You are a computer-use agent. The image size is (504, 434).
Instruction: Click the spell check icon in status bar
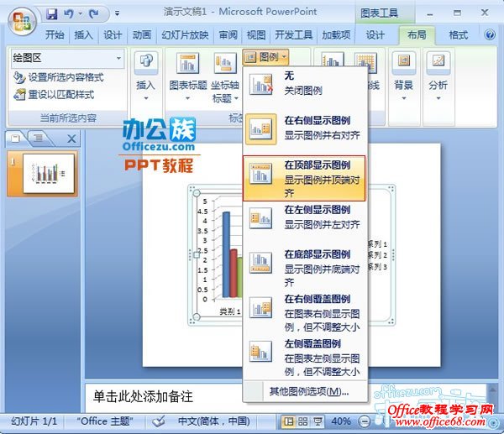pos(158,421)
